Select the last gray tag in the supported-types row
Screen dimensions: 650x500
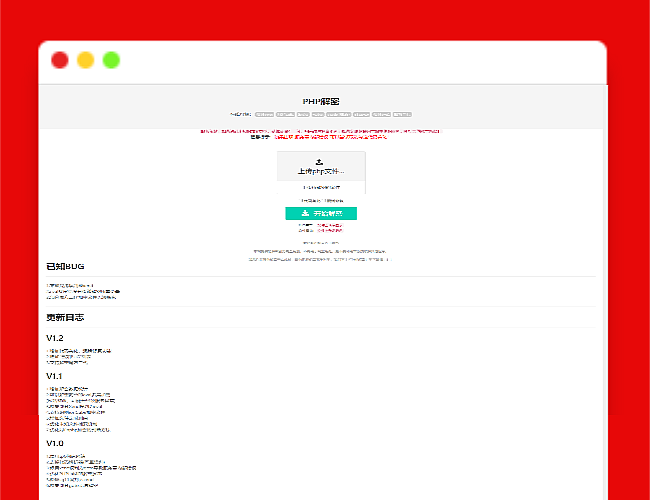402,115
